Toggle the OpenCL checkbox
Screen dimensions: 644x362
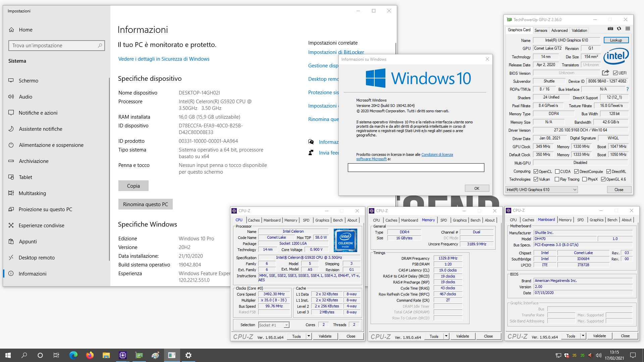click(536, 172)
